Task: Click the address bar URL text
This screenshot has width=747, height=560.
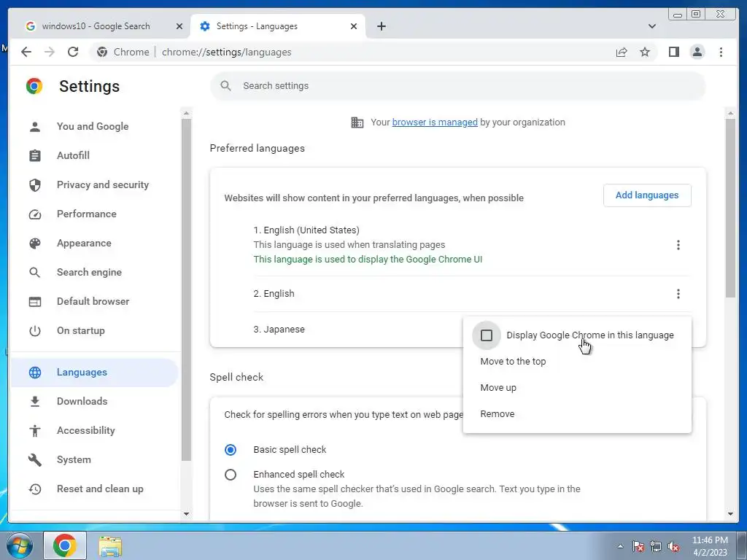Action: coord(226,52)
